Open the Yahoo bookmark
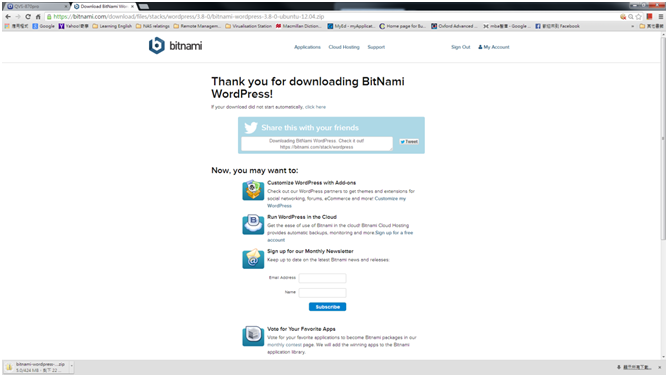This screenshot has width=669, height=377. coord(73,26)
